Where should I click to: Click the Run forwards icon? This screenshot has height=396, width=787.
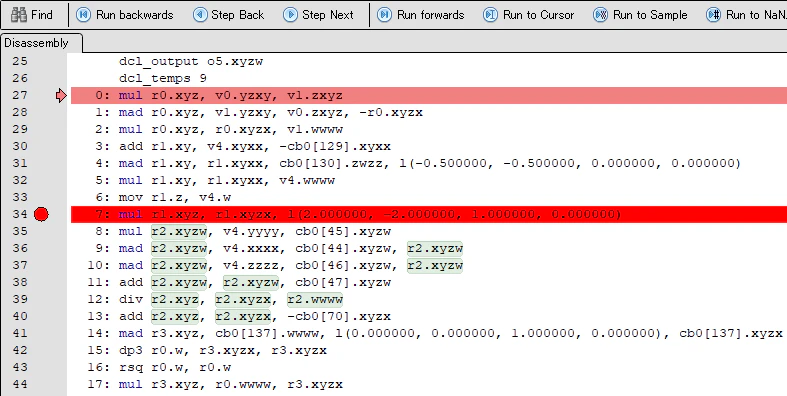384,15
